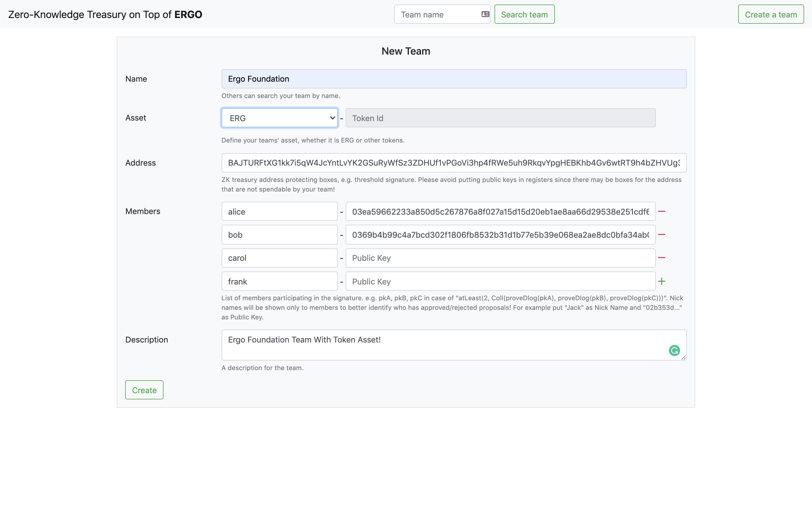Click the Address input field
This screenshot has height=507, width=812.
coord(454,163)
